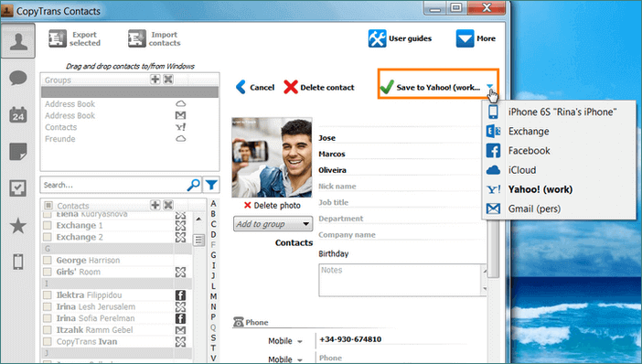Open first Mobile phone type dropdown
Image resolution: width=642 pixels, height=364 pixels.
point(285,340)
